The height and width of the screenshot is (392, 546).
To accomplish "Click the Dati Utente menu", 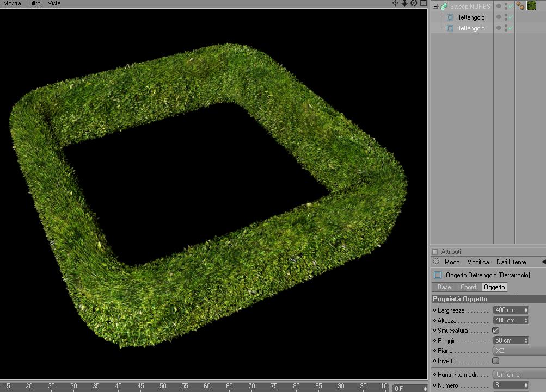I will tap(511, 262).
